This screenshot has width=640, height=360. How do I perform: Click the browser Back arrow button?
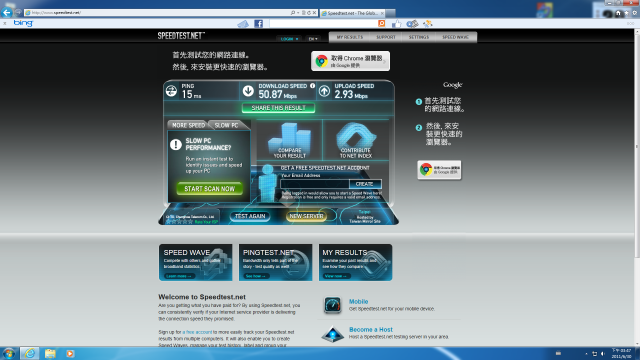[x=6, y=12]
